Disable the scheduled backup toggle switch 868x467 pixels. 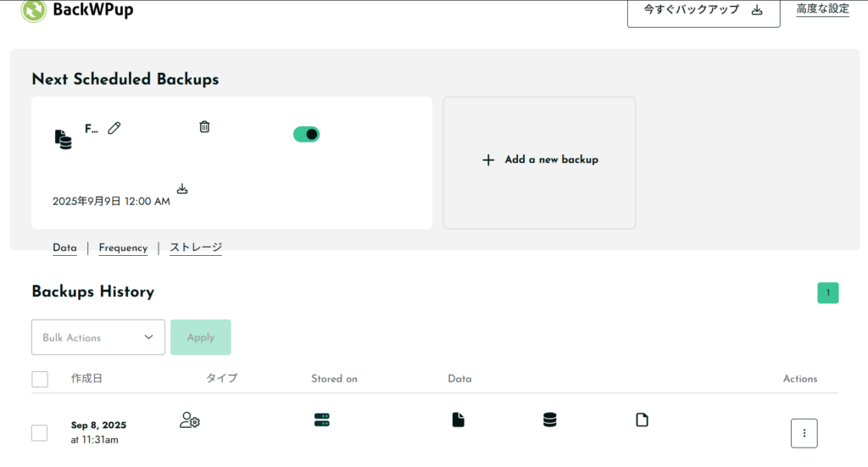(306, 134)
